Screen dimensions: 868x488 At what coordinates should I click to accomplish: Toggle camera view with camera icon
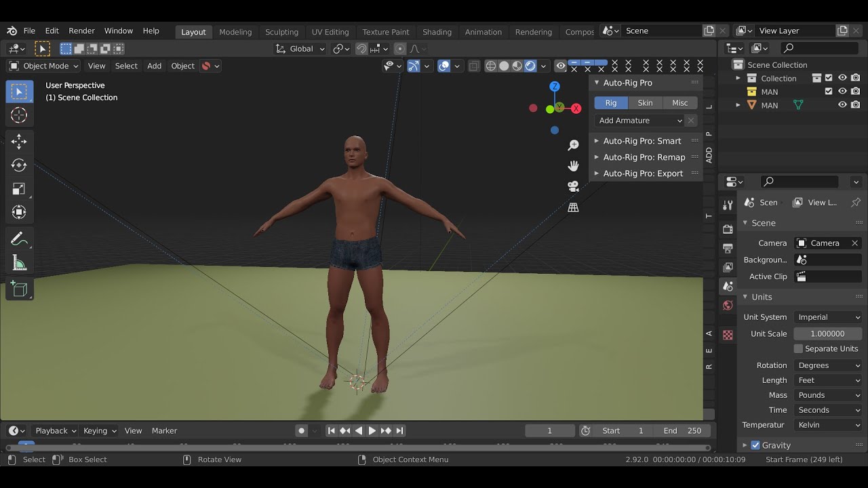[573, 186]
